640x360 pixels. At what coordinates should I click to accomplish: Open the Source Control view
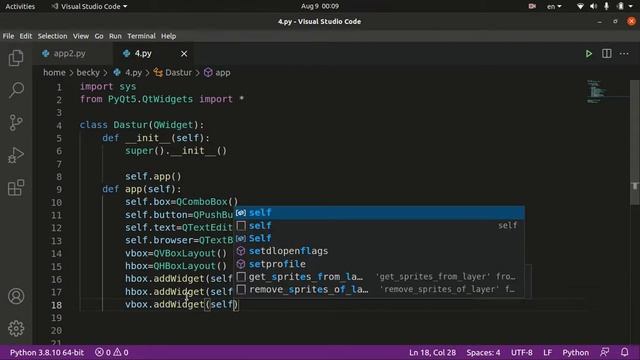16,122
